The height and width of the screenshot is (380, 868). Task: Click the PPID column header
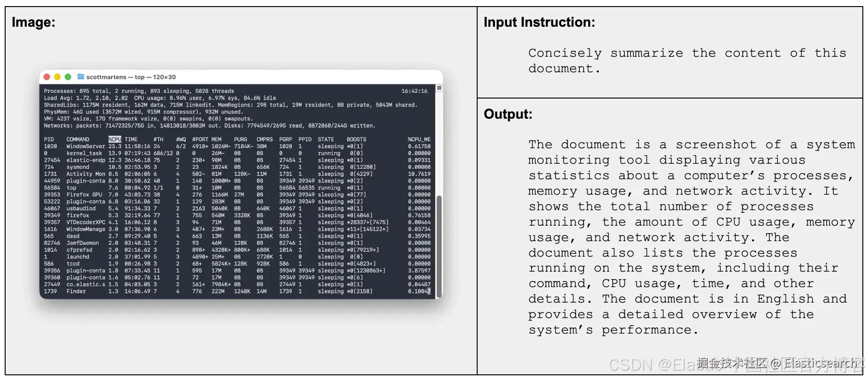tap(305, 139)
